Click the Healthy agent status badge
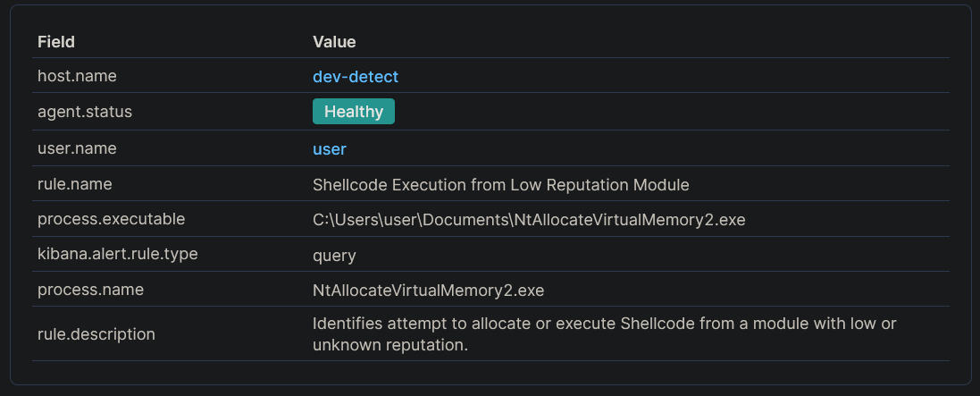980x396 pixels. tap(353, 112)
